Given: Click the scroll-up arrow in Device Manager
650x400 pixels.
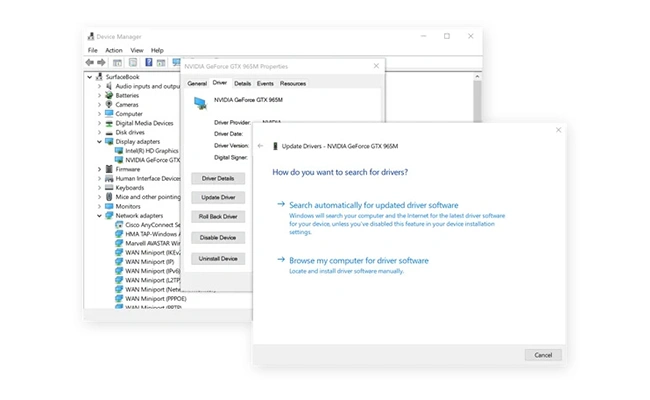Looking at the screenshot, I should click(477, 77).
